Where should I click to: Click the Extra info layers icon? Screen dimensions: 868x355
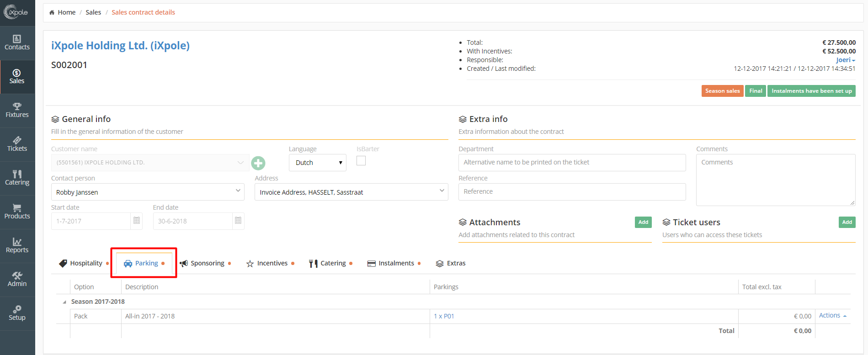click(x=463, y=119)
